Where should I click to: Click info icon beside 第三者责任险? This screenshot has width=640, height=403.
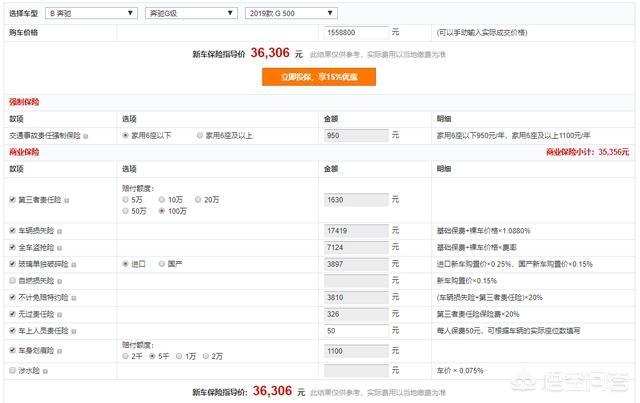(67, 200)
